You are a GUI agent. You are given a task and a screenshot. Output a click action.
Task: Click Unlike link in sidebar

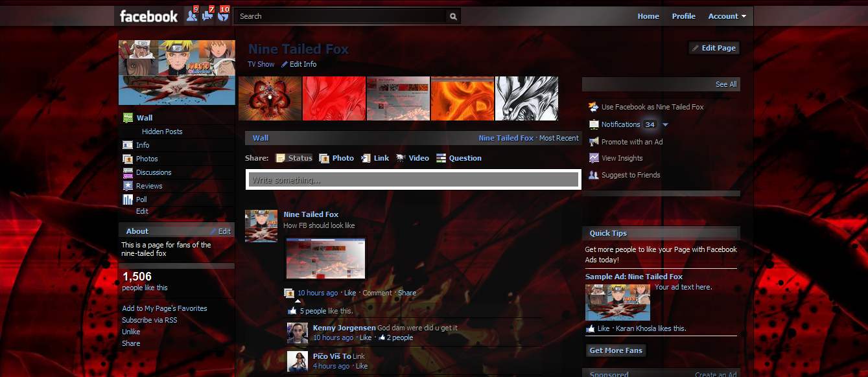point(131,332)
